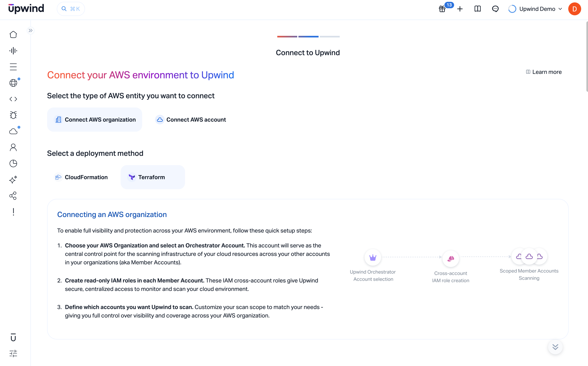Image resolution: width=588 pixels, height=366 pixels.
Task: Open the sliders settings sidebar icon
Action: pyautogui.click(x=13, y=353)
